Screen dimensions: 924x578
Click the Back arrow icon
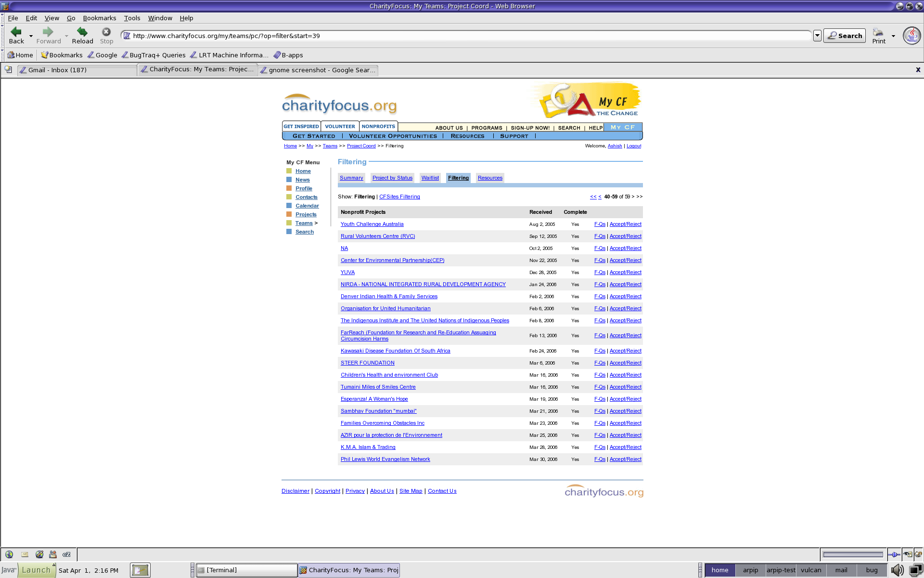point(16,32)
